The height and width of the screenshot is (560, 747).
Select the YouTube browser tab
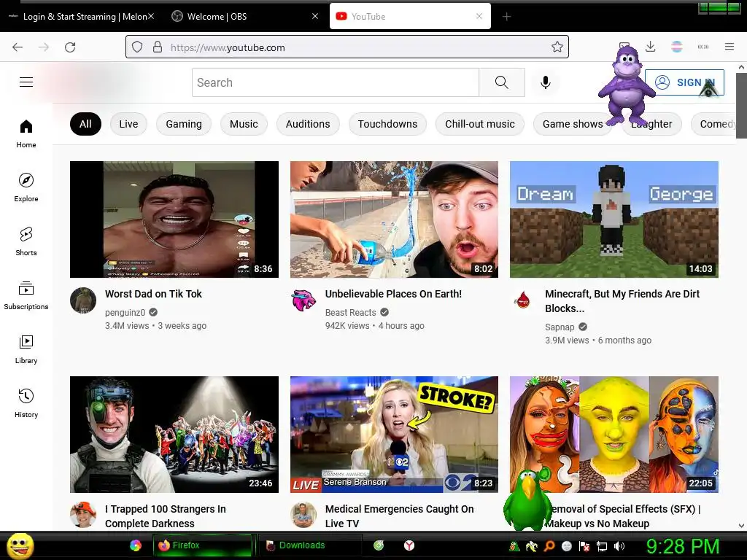coord(410,17)
